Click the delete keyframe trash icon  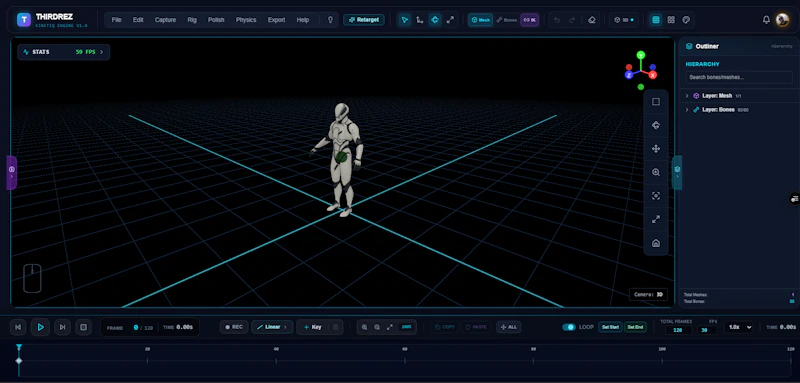click(335, 327)
